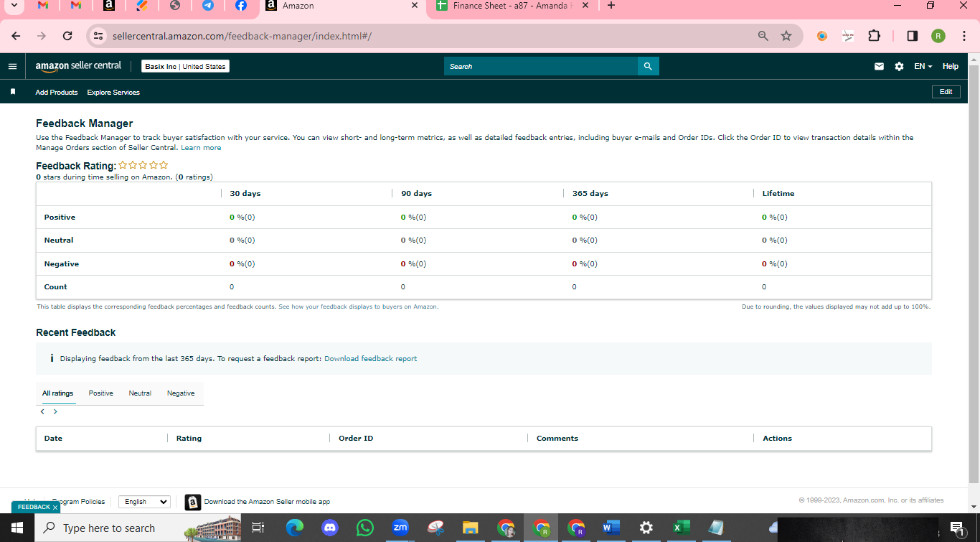Open Excel from the taskbar

681,528
